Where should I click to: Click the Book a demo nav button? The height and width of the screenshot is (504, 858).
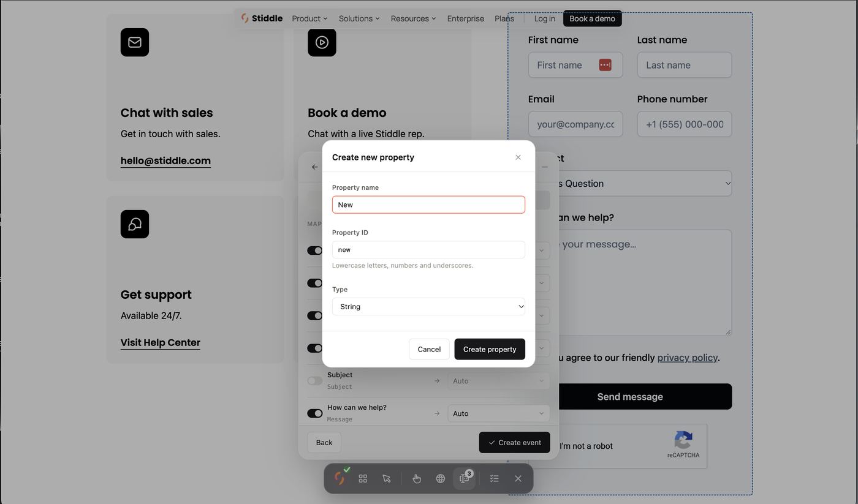pos(592,18)
